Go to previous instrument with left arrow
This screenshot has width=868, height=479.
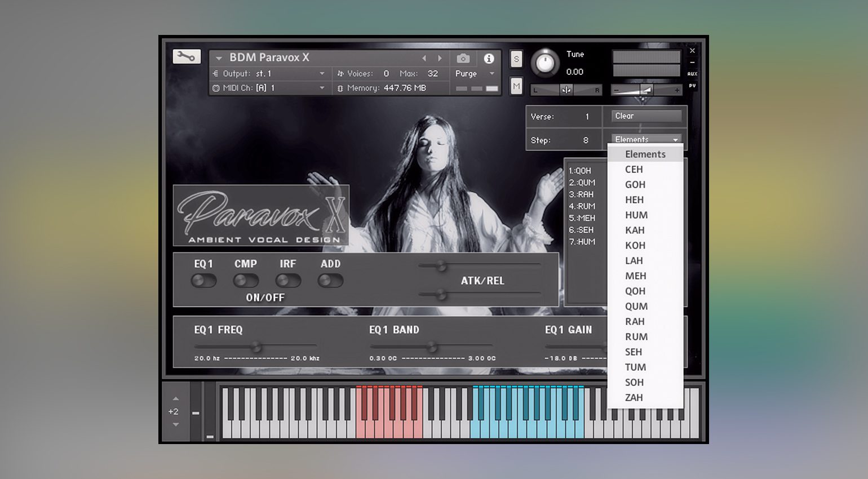coord(424,59)
